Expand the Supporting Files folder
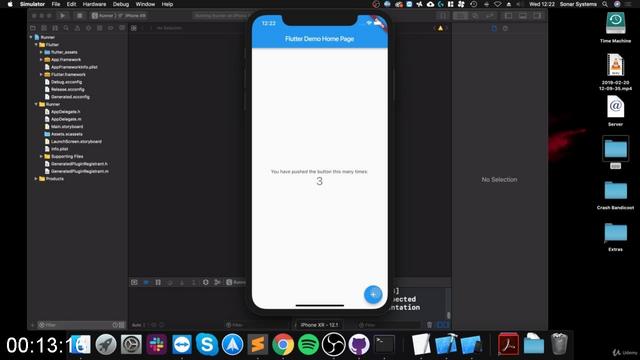Screen dimensions: 640x360 point(41,156)
